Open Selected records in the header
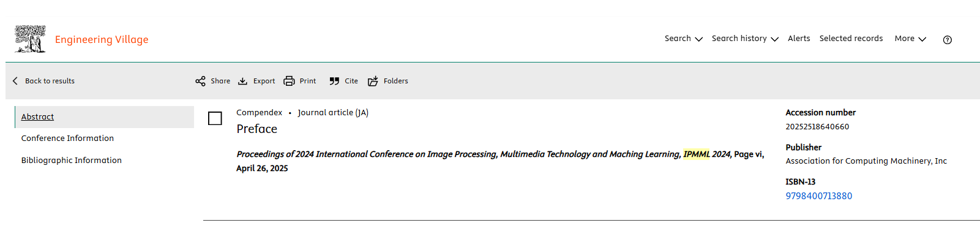The width and height of the screenshot is (980, 228). 851,39
